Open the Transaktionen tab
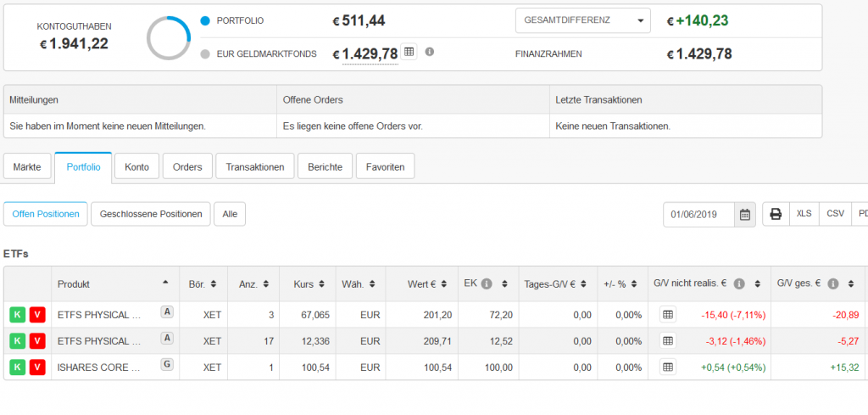Screen dimensions: 868x415 click(x=255, y=167)
